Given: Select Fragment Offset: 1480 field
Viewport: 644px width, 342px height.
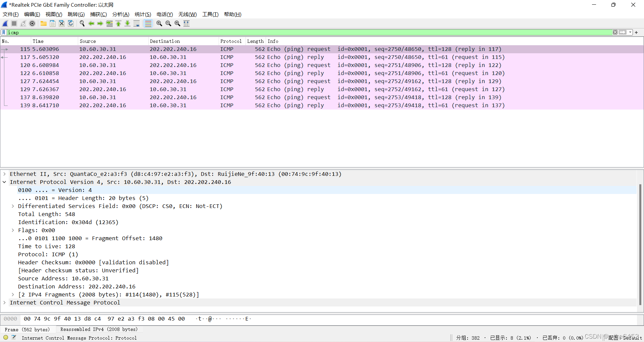Looking at the screenshot, I should click(x=90, y=238).
